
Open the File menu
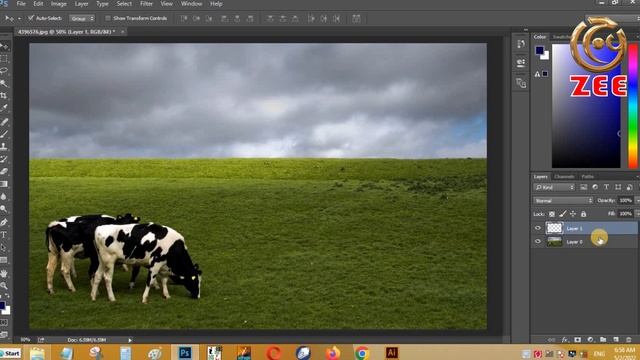[x=21, y=4]
